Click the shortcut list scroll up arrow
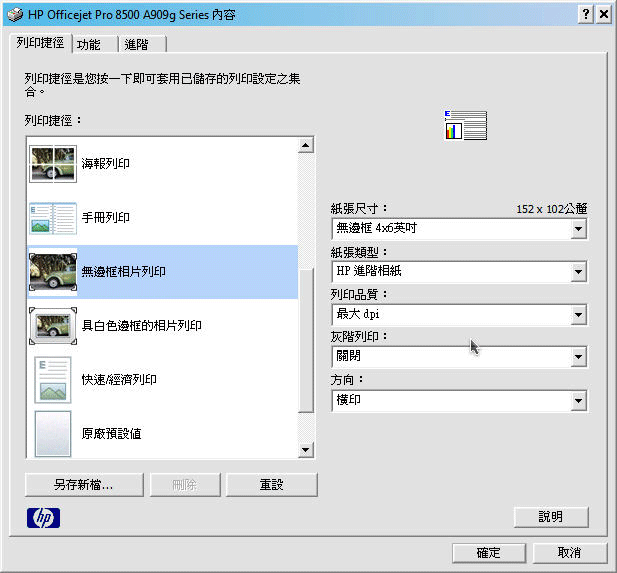The width and height of the screenshot is (617, 573). pos(306,145)
